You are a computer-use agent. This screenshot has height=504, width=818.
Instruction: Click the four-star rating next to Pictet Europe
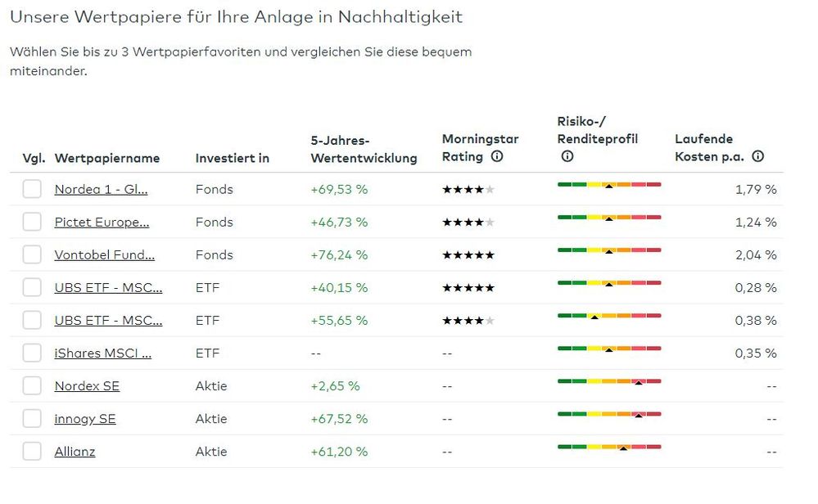[467, 222]
